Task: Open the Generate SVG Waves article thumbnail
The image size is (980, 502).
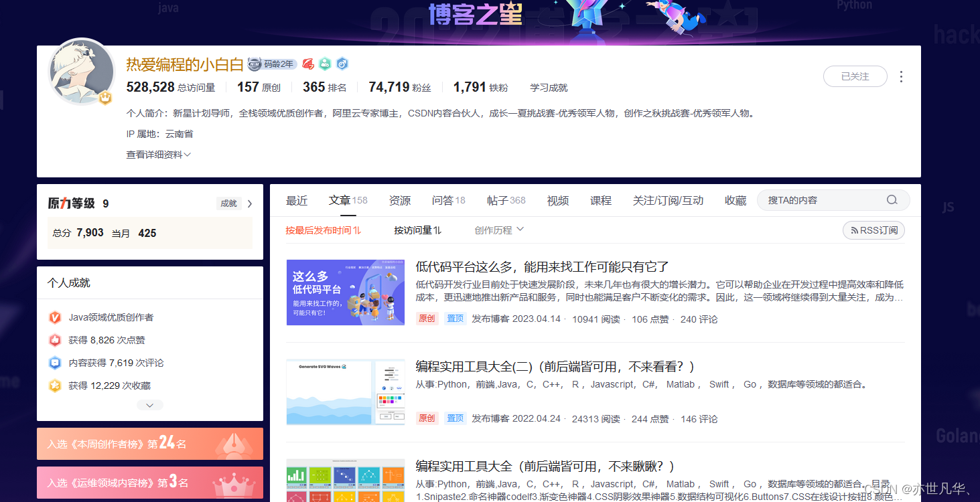Action: pos(346,392)
